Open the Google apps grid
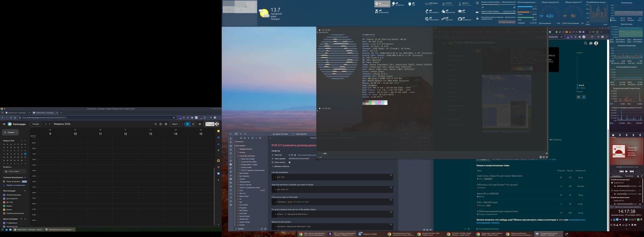Screen dimensions: 644x237 [200, 124]
